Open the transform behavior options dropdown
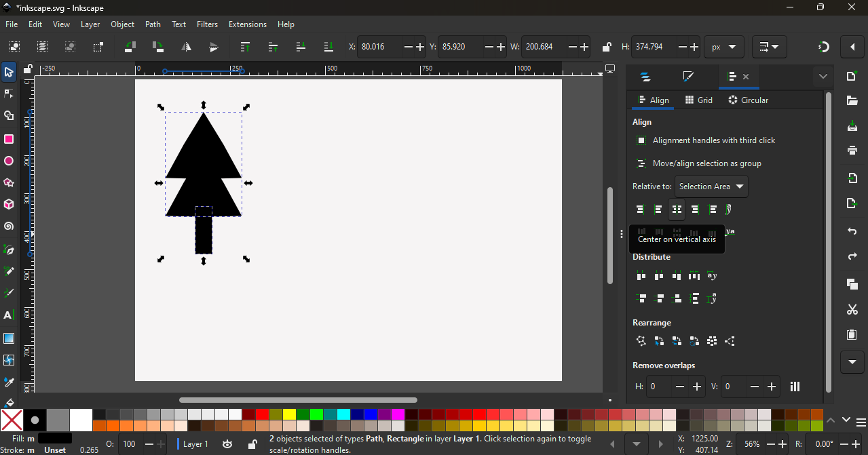This screenshot has height=455, width=868. coord(770,47)
